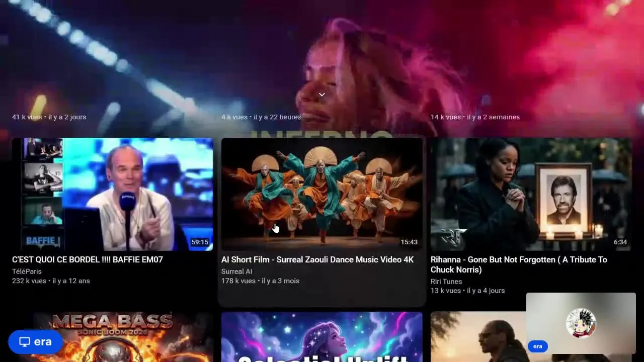Image resolution: width=644 pixels, height=362 pixels.
Task: Click the 59:15 duration badge
Action: tap(200, 242)
